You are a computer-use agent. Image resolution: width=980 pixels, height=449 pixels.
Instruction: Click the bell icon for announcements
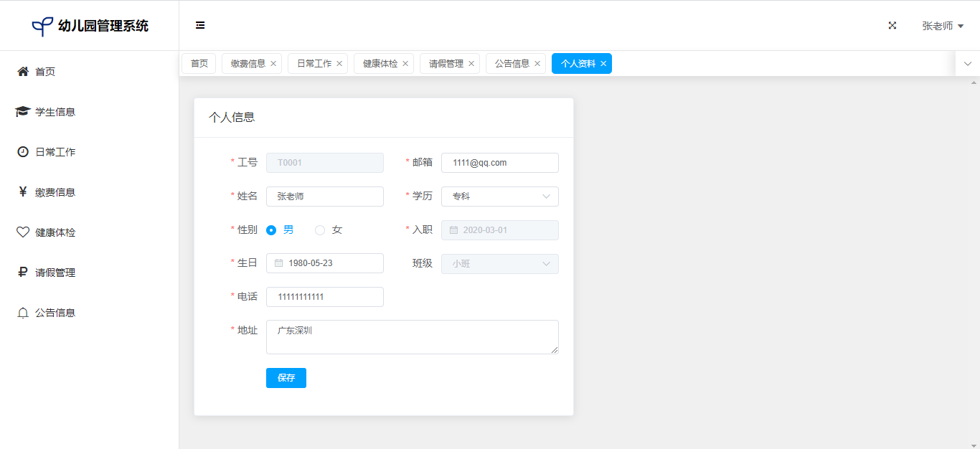pos(23,313)
